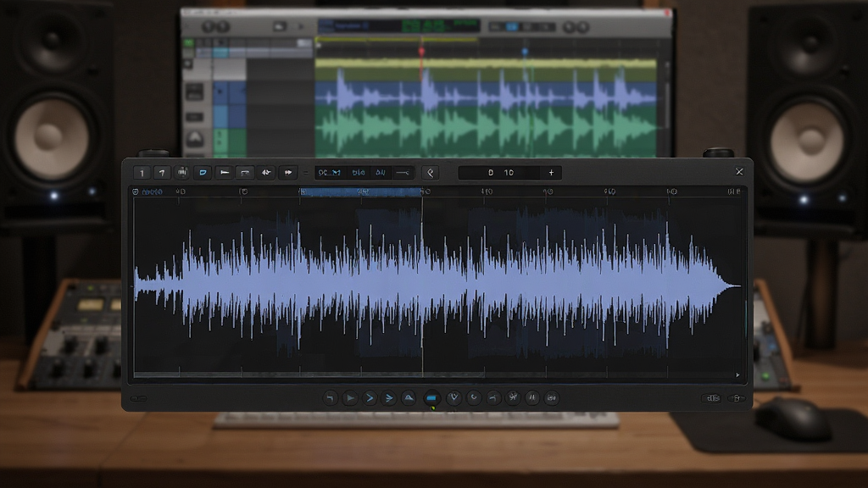Select the left-anchored flag tool icon
The image size is (868, 488).
[224, 173]
